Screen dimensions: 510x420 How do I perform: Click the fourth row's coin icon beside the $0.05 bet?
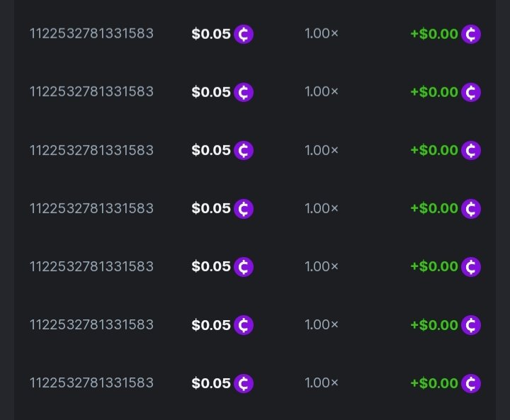(x=244, y=209)
